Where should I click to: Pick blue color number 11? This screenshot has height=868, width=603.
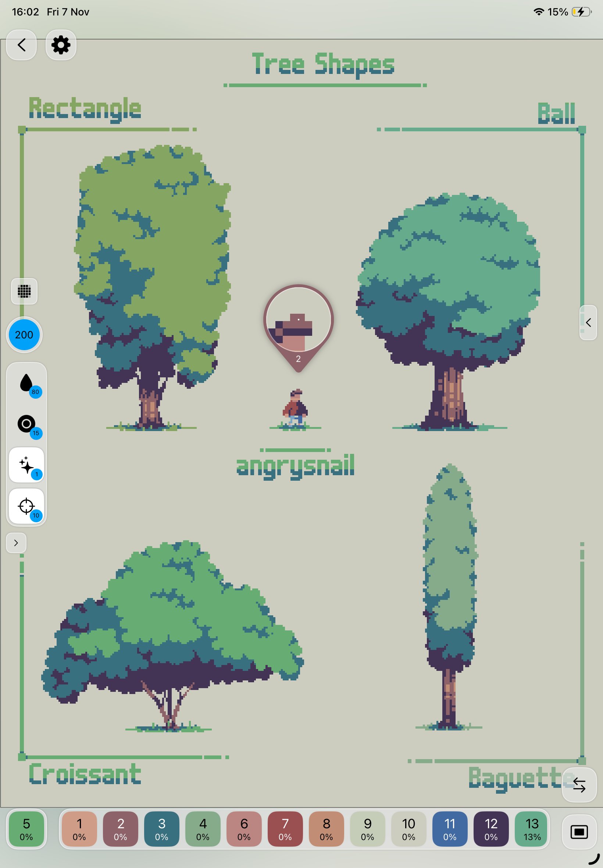(450, 829)
